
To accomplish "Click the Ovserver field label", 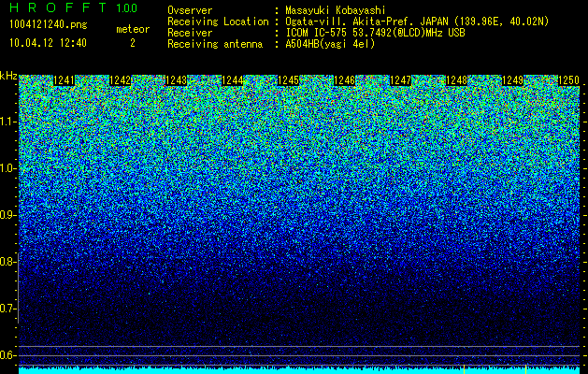I will click(190, 10).
